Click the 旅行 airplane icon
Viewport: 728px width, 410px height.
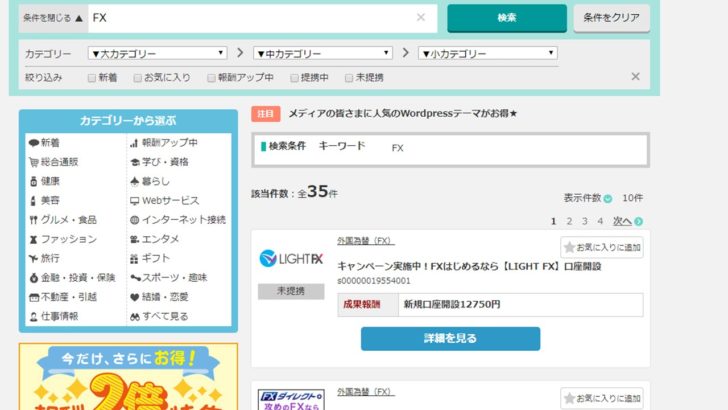(x=33, y=259)
